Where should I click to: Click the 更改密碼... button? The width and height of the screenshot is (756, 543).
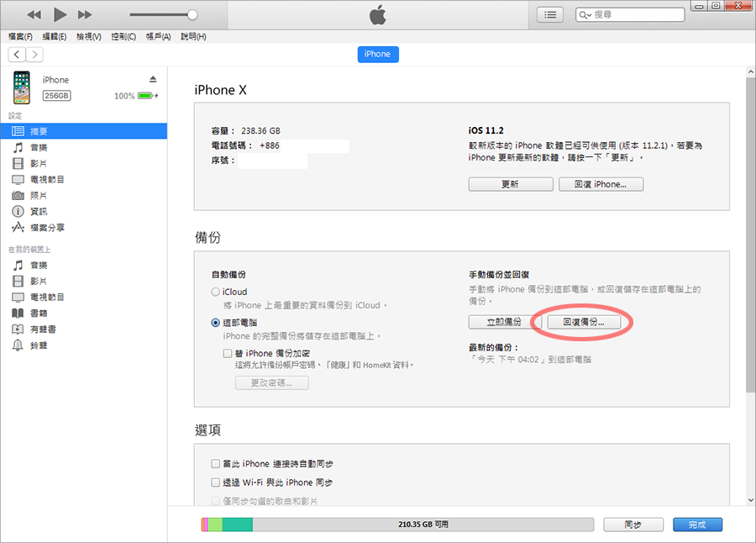point(272,382)
